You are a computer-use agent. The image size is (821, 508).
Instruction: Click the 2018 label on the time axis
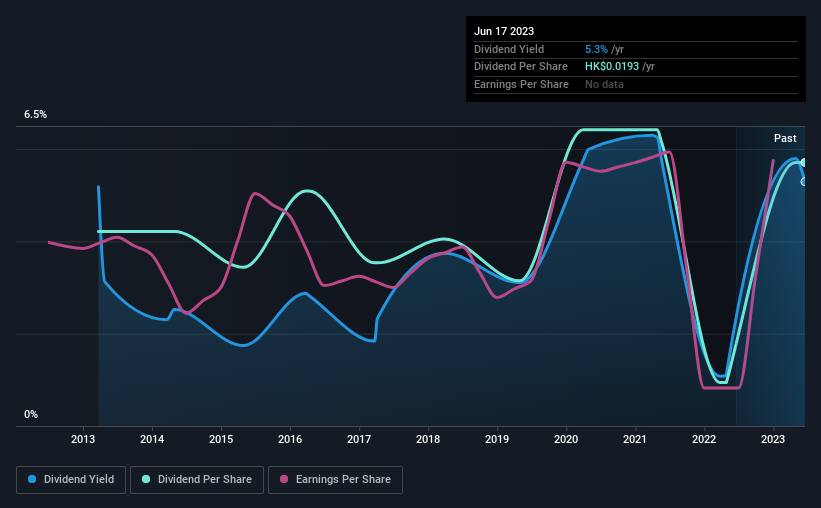click(x=428, y=439)
